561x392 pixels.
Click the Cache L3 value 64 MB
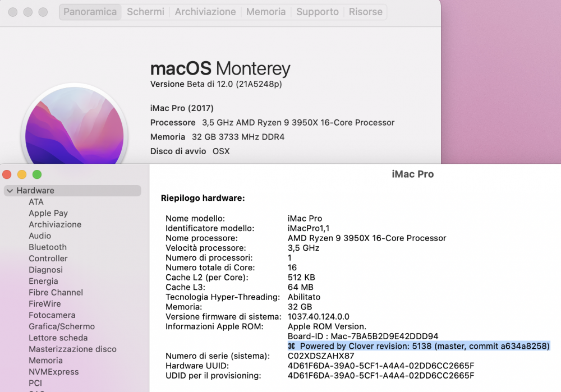tap(301, 288)
